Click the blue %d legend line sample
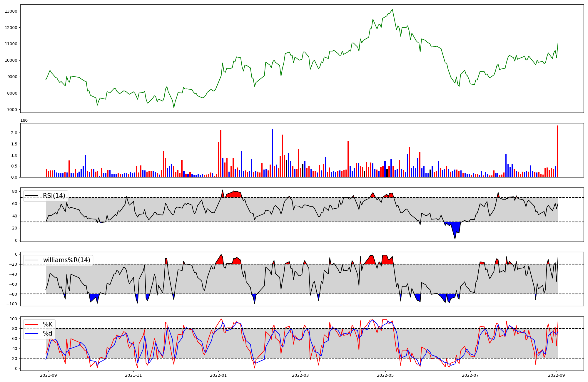The height and width of the screenshot is (382, 588). tap(32, 334)
